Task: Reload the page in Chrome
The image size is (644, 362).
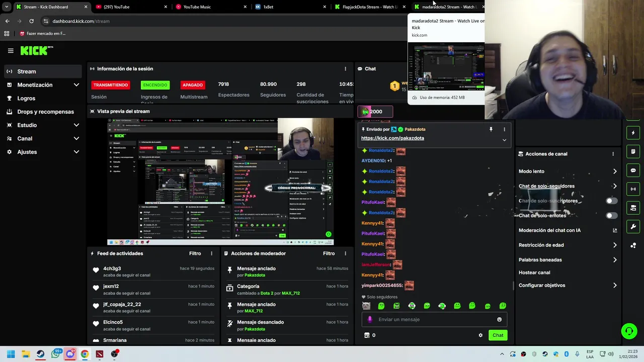Action: pyautogui.click(x=31, y=21)
